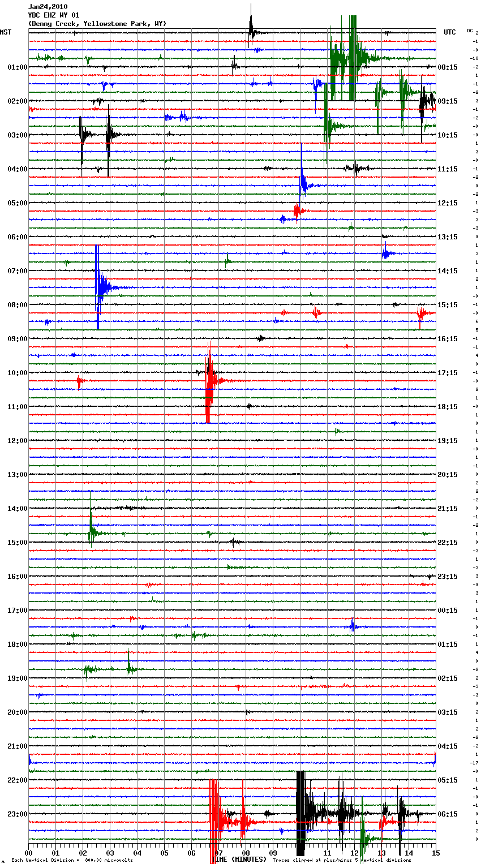Select the 03:00 MST hour label

click(x=18, y=135)
